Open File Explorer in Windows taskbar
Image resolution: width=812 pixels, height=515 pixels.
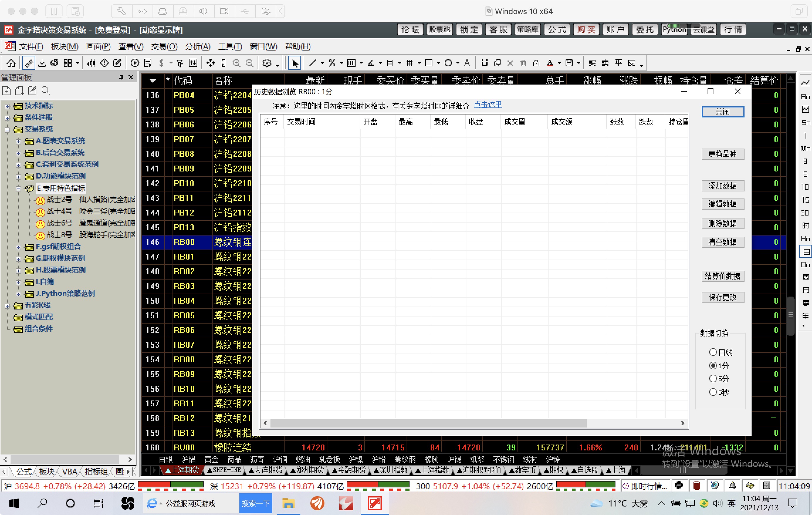pos(288,503)
